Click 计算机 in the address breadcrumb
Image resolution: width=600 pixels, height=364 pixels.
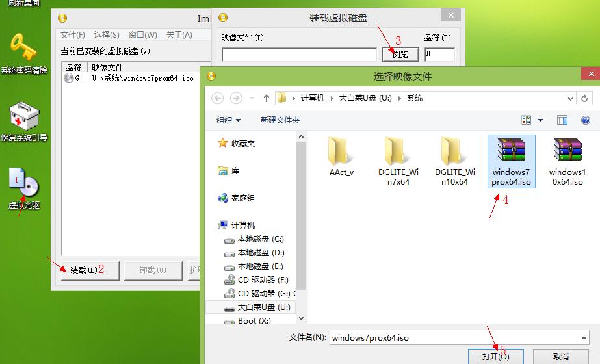point(312,98)
